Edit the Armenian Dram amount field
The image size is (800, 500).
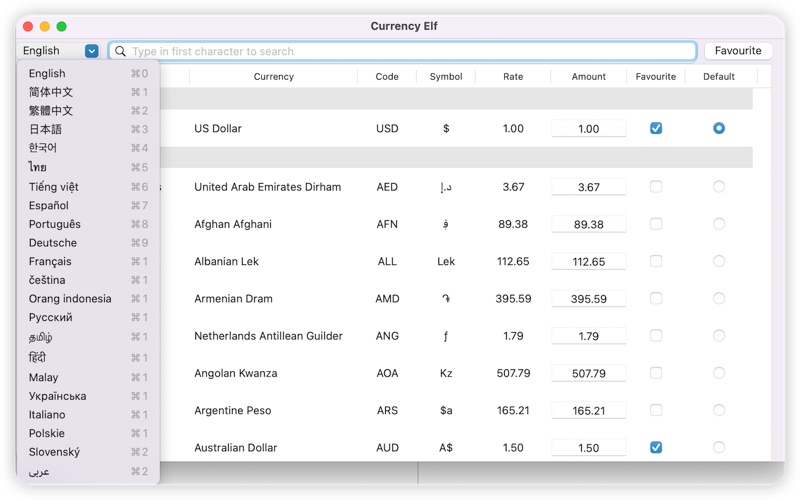click(588, 299)
